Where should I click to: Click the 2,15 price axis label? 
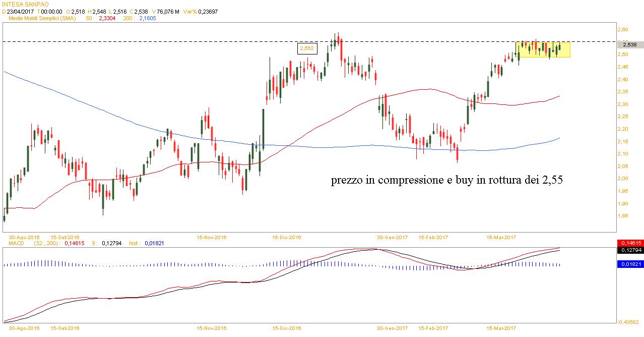[x=624, y=141]
